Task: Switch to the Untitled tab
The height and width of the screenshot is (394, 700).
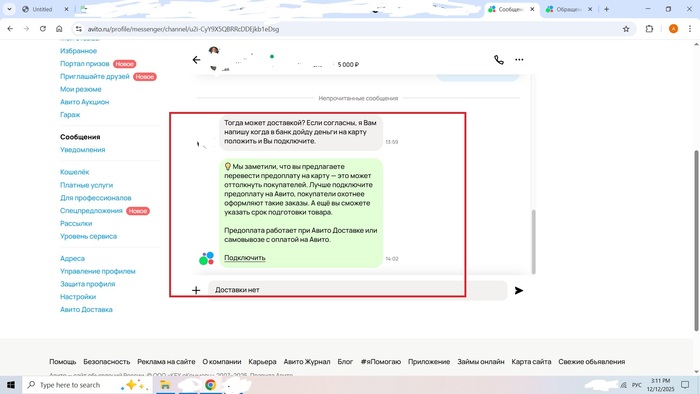Action: (x=42, y=9)
